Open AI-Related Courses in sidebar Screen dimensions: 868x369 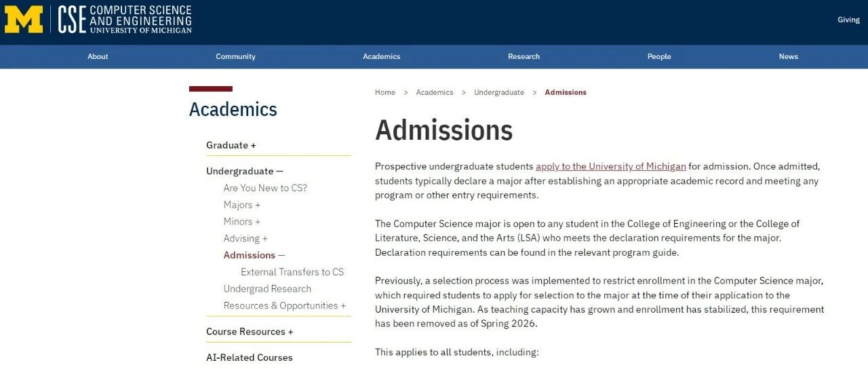pyautogui.click(x=250, y=357)
